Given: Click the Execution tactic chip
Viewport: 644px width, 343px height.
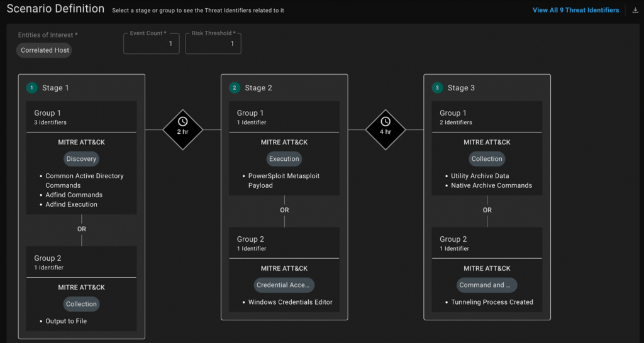Looking at the screenshot, I should tap(284, 159).
